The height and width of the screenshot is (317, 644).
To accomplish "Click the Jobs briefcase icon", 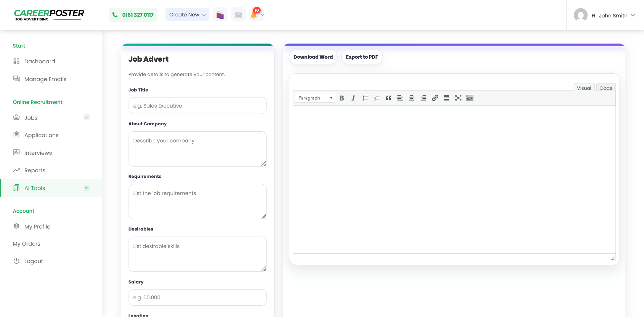I will (x=16, y=117).
